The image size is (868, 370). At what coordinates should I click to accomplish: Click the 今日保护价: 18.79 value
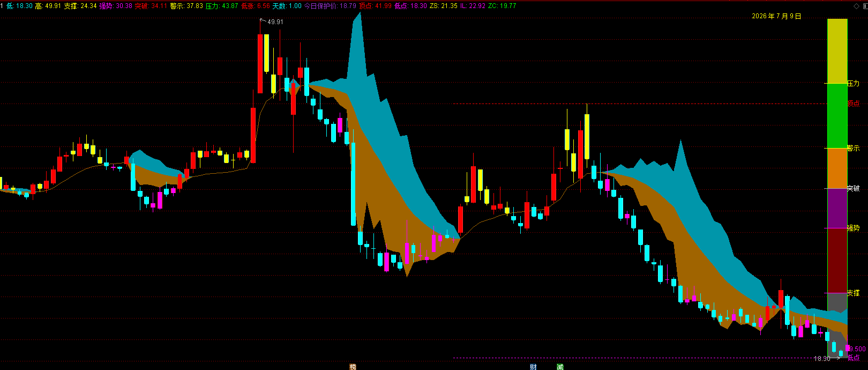click(330, 6)
